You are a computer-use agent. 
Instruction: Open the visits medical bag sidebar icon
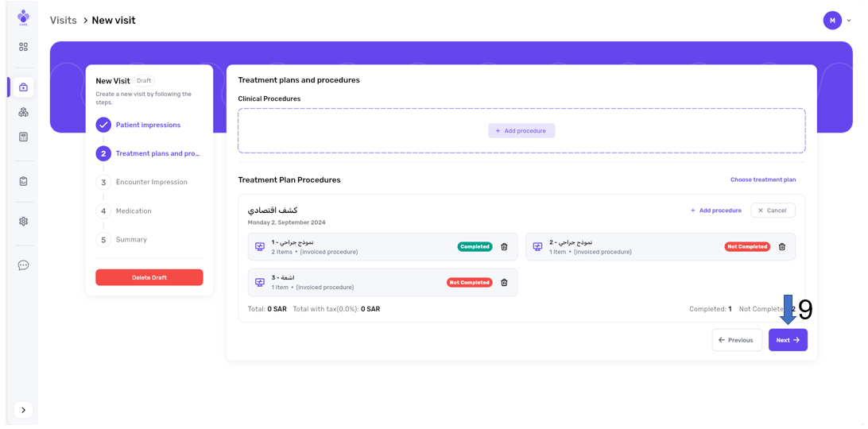(x=23, y=87)
